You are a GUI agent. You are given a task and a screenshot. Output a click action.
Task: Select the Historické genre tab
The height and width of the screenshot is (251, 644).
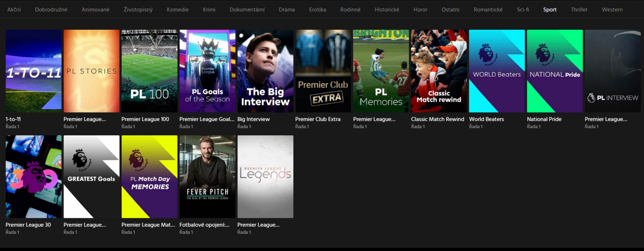click(x=387, y=10)
